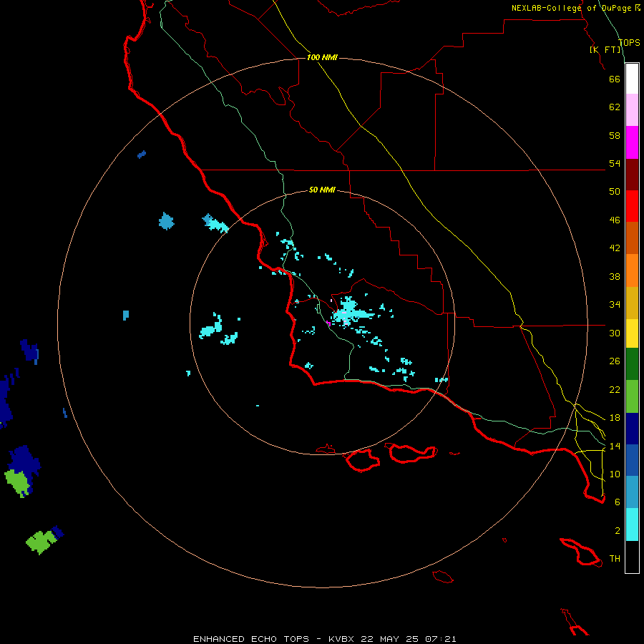Click the 'NEXLAB-College of DuPage' credit text
This screenshot has width=644, height=644.
(572, 8)
